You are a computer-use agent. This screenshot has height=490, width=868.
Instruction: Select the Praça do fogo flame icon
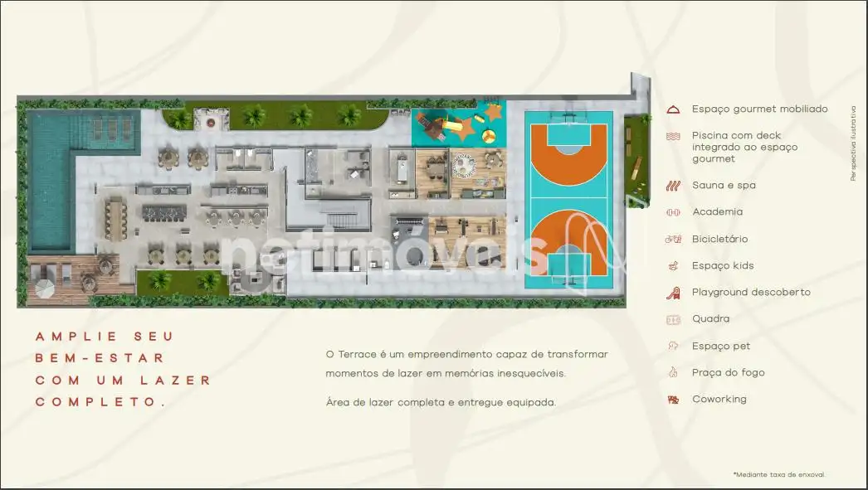pyautogui.click(x=673, y=373)
